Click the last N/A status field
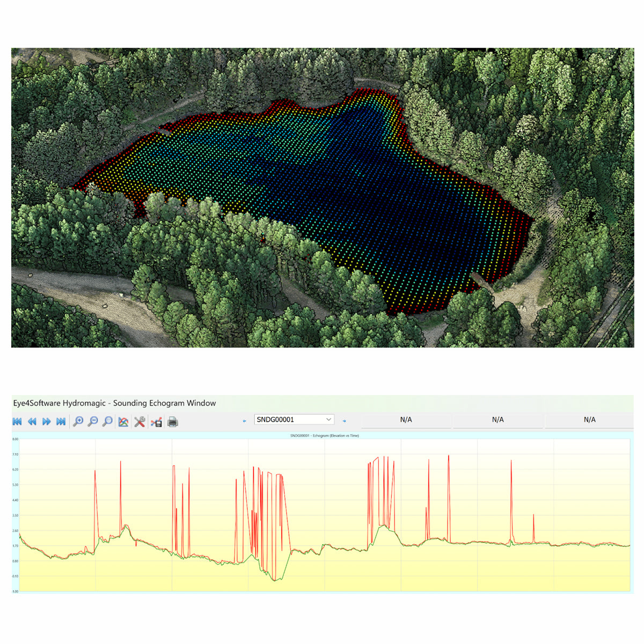This screenshot has width=644, height=644. 589,420
